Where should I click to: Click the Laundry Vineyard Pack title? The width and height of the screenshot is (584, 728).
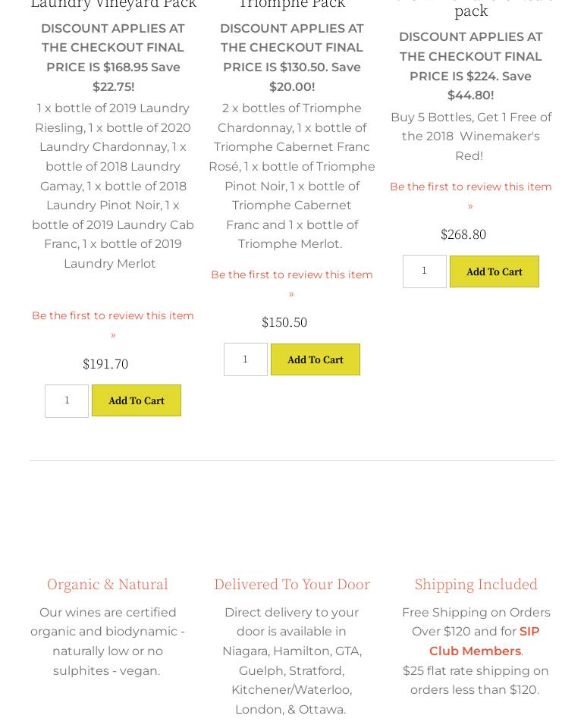pos(114,5)
